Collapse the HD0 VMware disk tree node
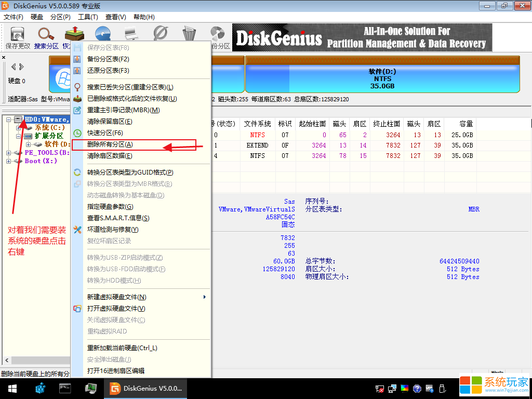This screenshot has width=532, height=399. (x=8, y=119)
